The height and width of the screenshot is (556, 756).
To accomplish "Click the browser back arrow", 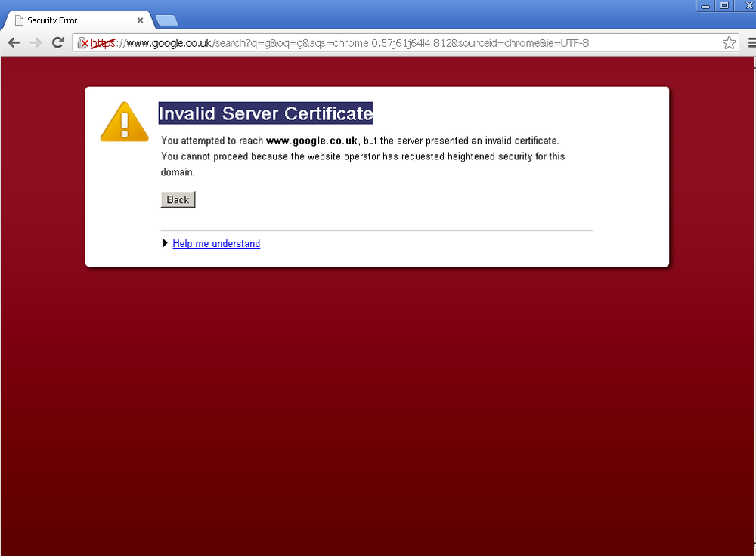I will (14, 43).
